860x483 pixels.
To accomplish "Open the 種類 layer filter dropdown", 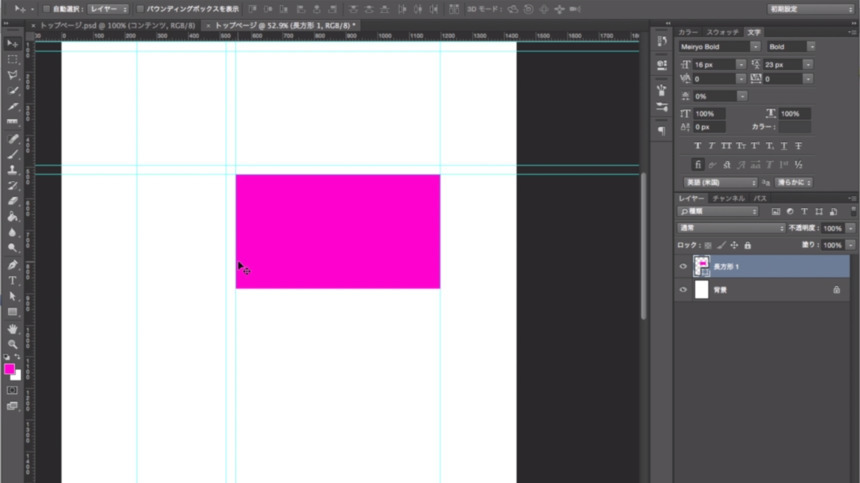I will pos(718,212).
